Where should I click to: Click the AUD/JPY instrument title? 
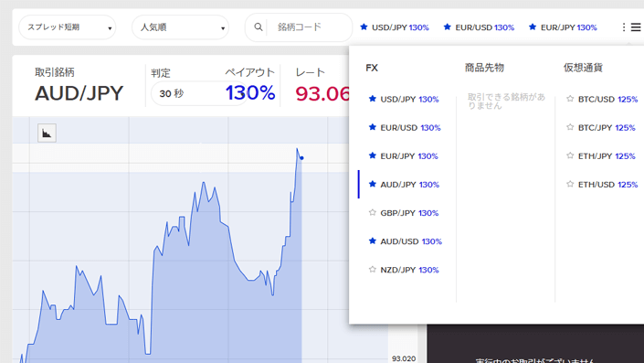click(x=79, y=93)
